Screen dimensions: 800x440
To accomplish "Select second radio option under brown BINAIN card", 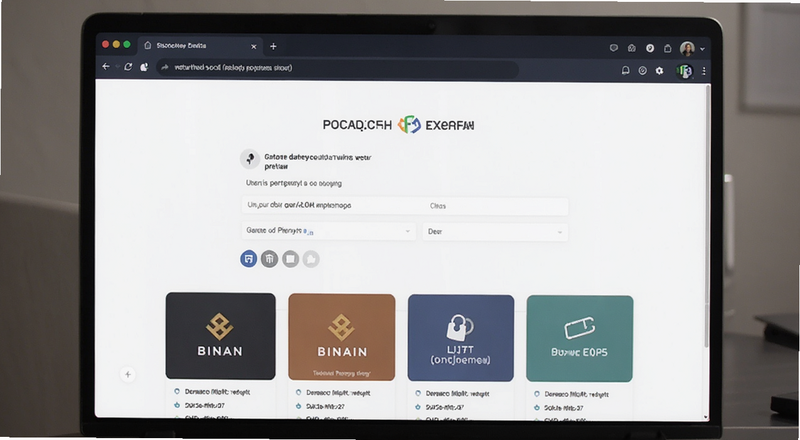I will pos(298,406).
